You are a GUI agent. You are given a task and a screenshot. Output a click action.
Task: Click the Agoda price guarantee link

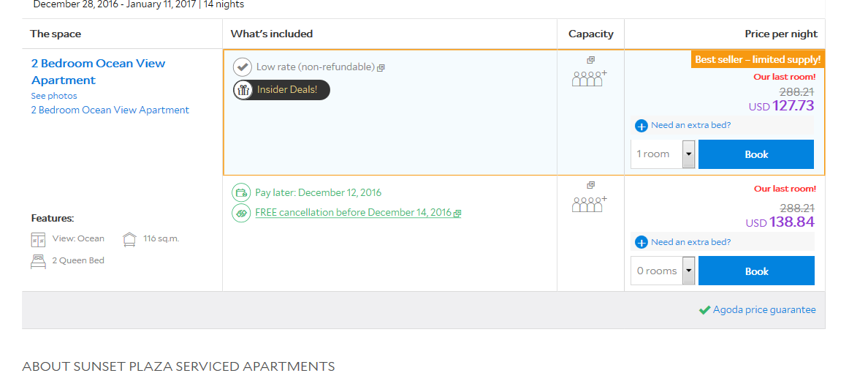coord(764,310)
